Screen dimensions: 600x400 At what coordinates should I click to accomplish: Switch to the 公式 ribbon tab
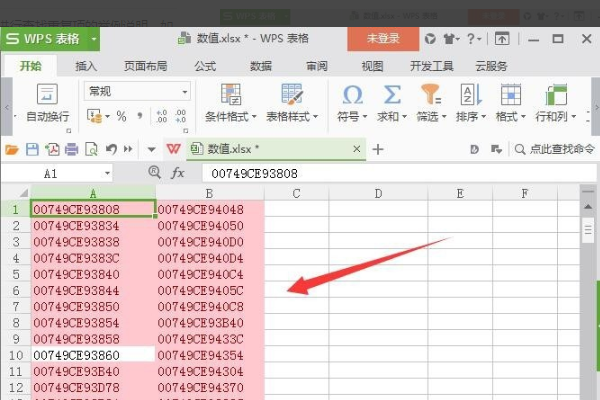click(x=205, y=66)
